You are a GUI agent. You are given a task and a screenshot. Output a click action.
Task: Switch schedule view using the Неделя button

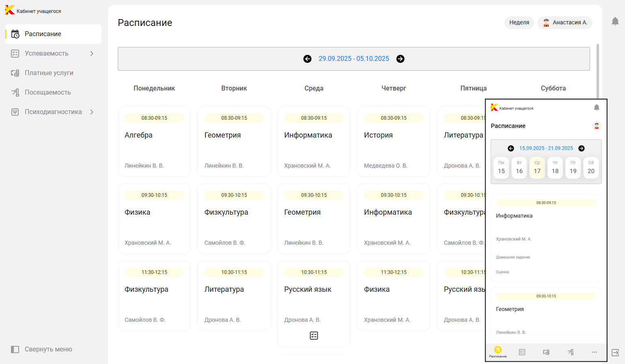pyautogui.click(x=519, y=23)
